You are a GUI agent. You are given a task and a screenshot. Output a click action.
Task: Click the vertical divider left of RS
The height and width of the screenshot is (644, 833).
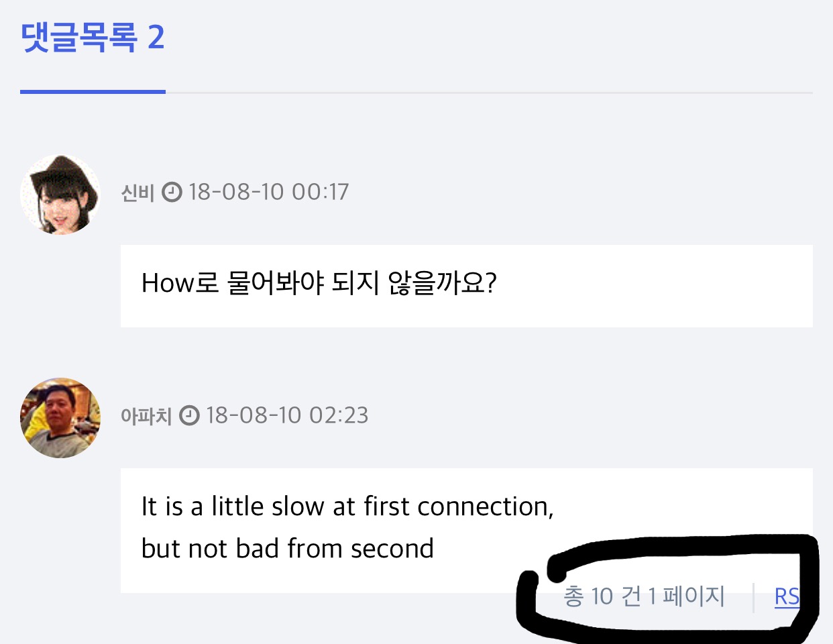pyautogui.click(x=754, y=598)
